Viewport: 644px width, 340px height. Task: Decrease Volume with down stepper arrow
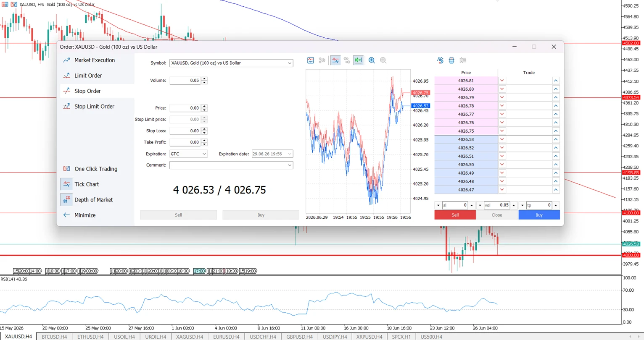[x=204, y=82]
